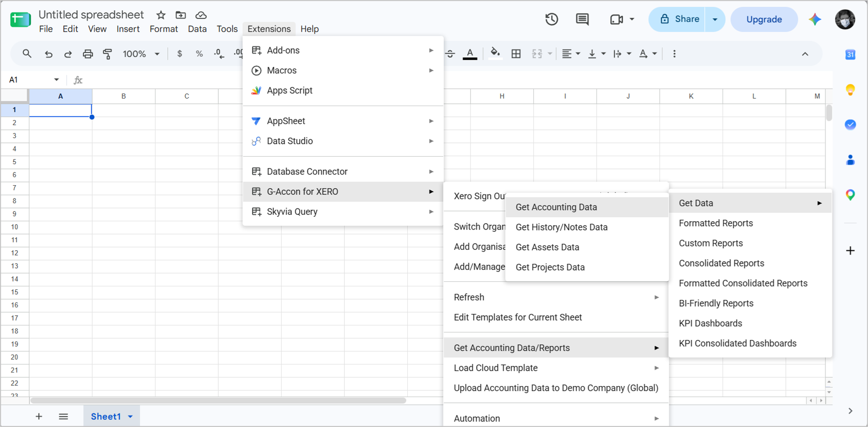Click the redo arrow icon
Image resolution: width=868 pixels, height=427 pixels.
pyautogui.click(x=68, y=54)
